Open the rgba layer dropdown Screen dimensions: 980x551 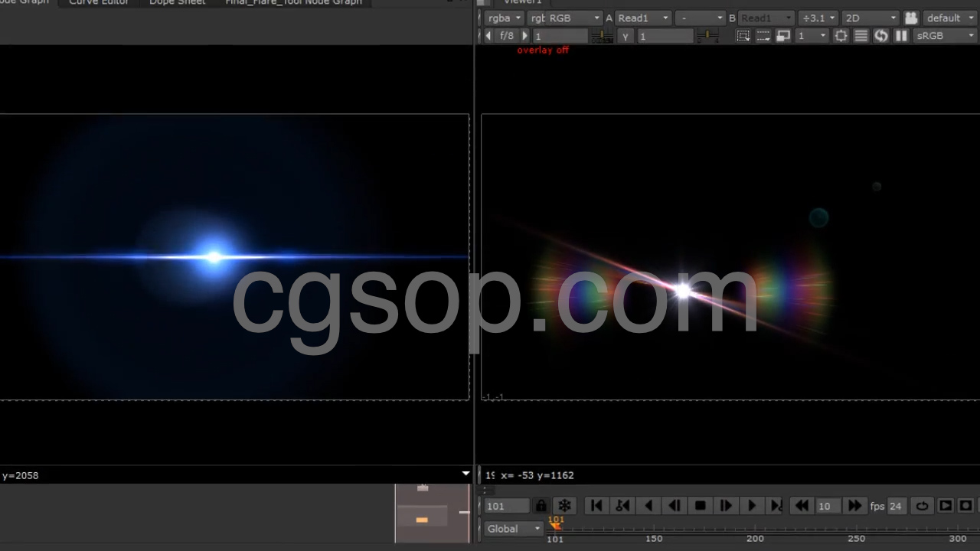tap(505, 18)
